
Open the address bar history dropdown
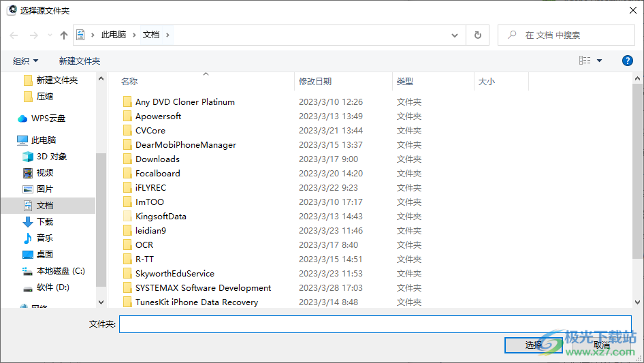455,35
